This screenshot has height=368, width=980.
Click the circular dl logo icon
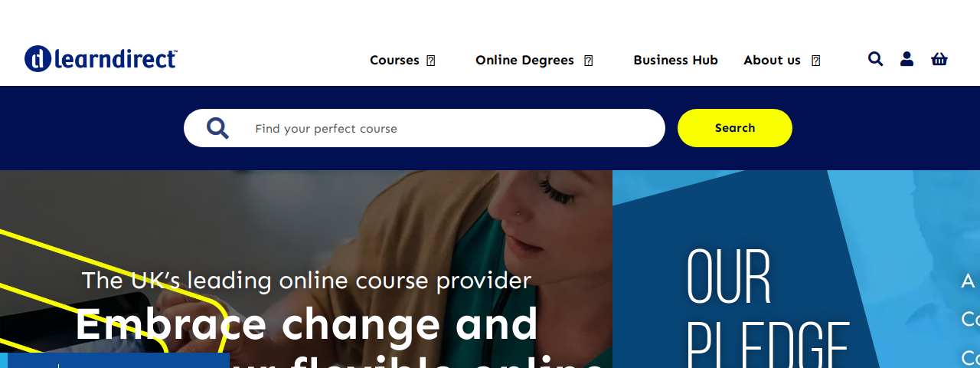[x=38, y=59]
